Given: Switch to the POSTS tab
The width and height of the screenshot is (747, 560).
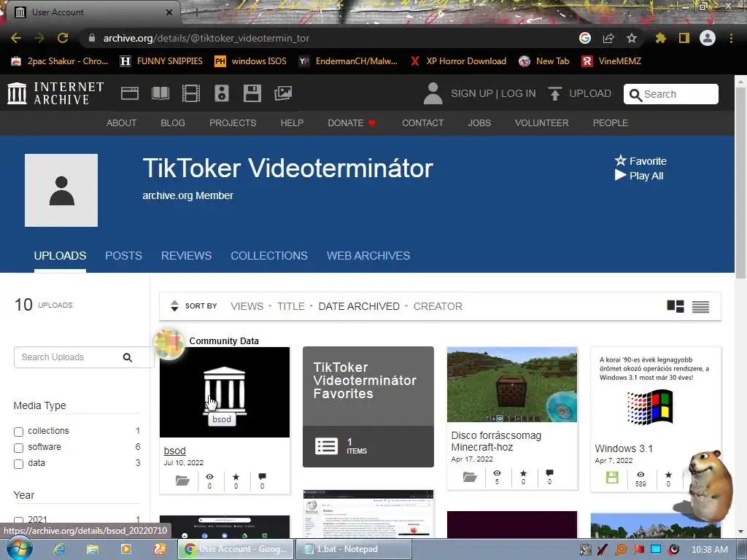Looking at the screenshot, I should point(123,256).
